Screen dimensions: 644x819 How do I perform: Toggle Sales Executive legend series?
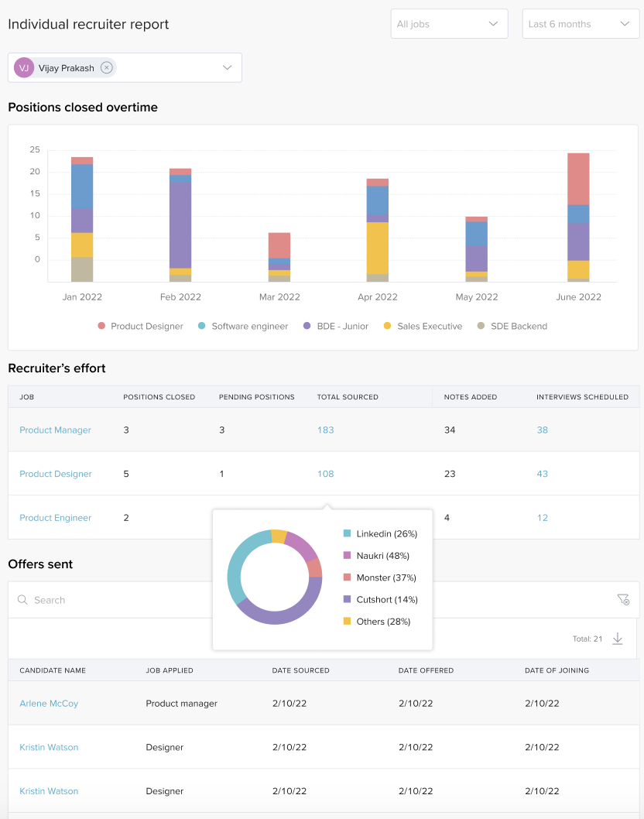[423, 327]
